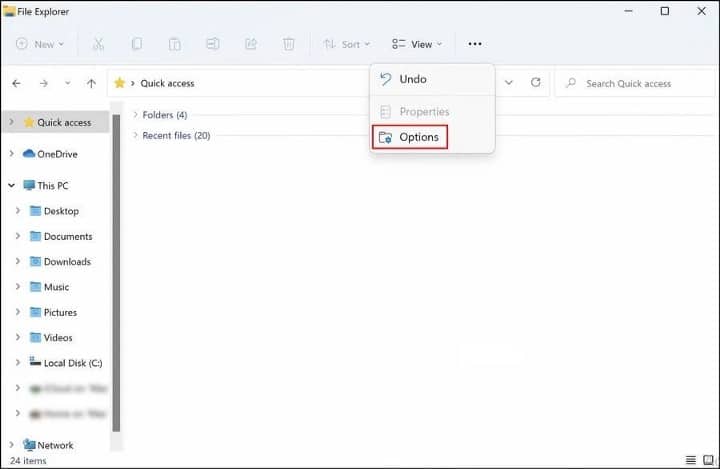Select Quick access in the sidebar
The width and height of the screenshot is (720, 469).
(56, 122)
